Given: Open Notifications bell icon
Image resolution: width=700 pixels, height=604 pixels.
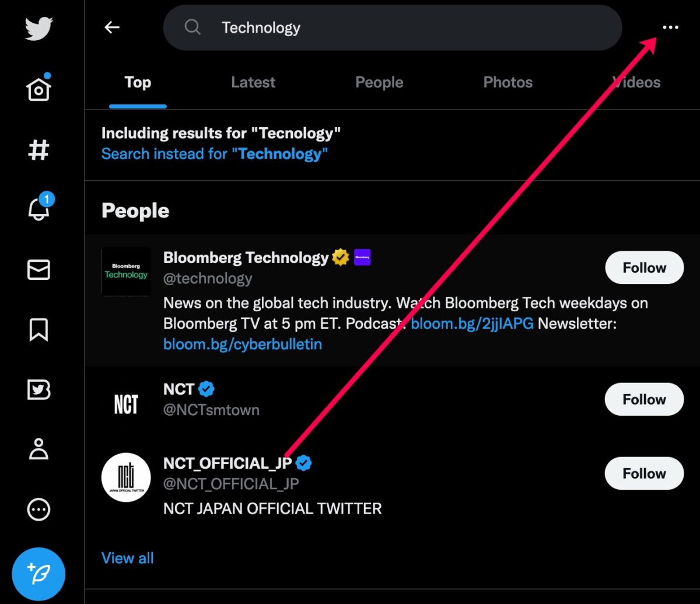Looking at the screenshot, I should point(39,208).
